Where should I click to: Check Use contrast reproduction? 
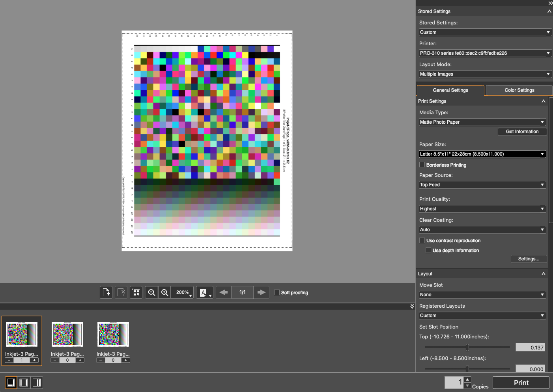point(422,240)
